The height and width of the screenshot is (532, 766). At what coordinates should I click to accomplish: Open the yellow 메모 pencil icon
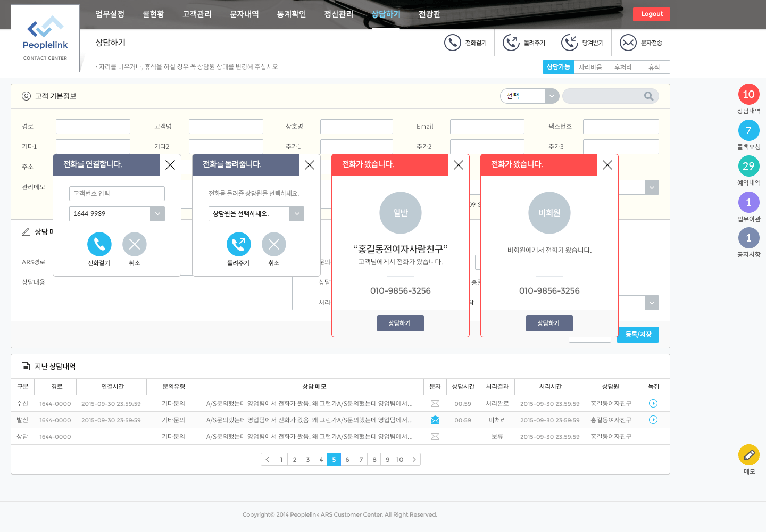pos(748,455)
